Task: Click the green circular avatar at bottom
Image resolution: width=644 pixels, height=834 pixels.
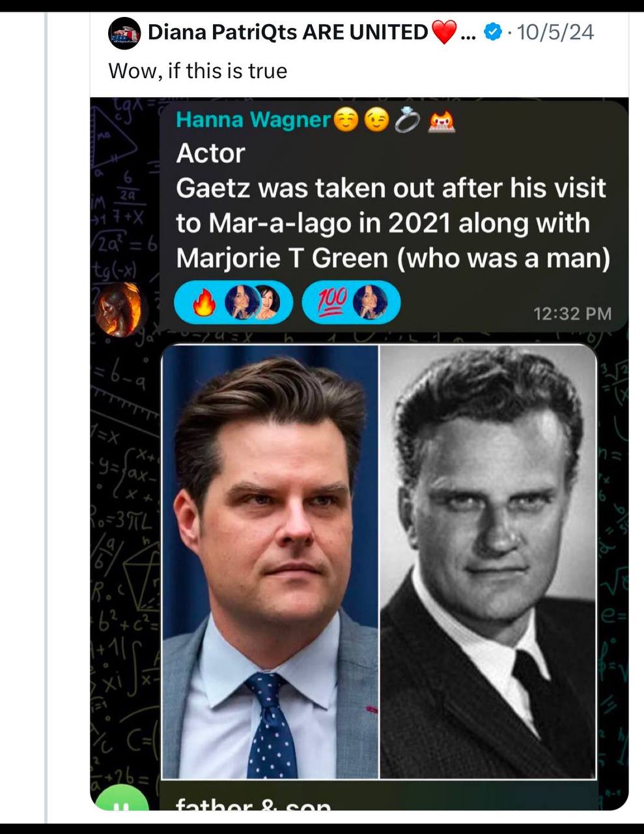Action: pos(117,800)
